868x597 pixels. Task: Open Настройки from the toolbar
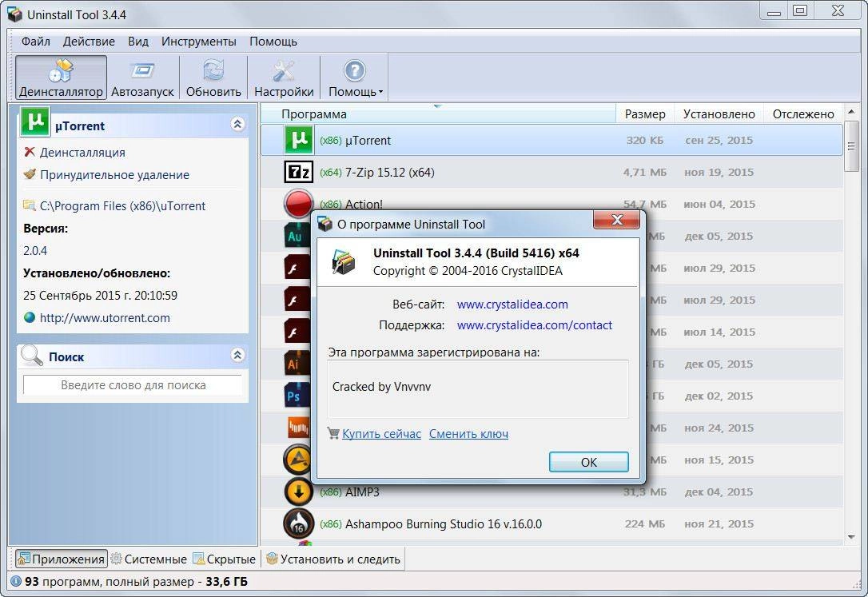[284, 78]
